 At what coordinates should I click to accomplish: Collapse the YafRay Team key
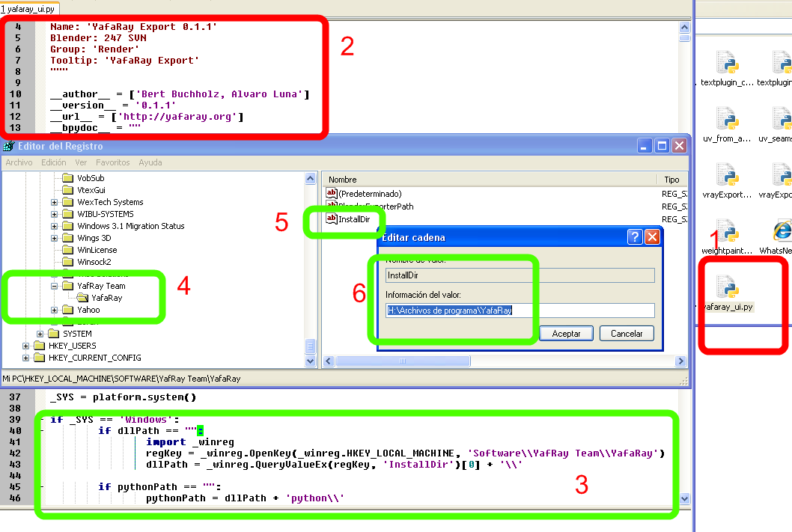54,286
